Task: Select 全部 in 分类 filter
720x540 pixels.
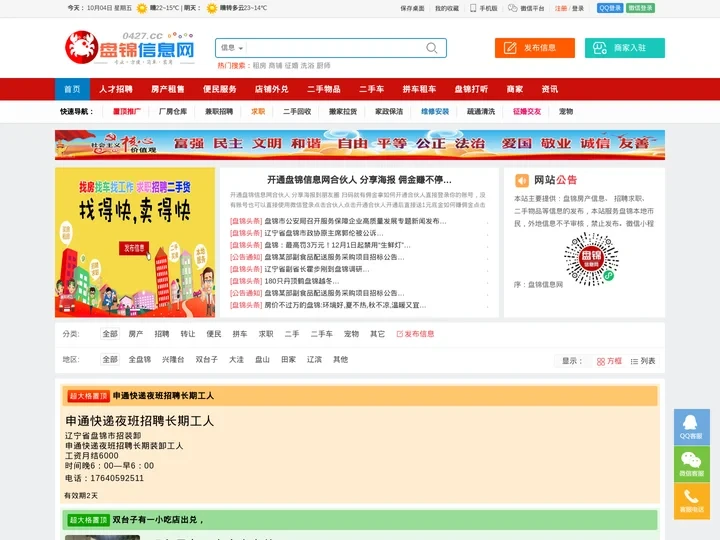Action: (x=110, y=334)
